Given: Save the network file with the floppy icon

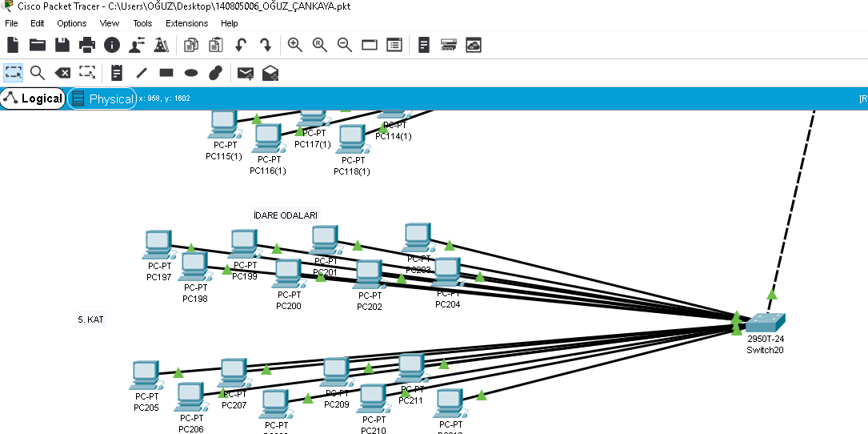Looking at the screenshot, I should pos(62,45).
